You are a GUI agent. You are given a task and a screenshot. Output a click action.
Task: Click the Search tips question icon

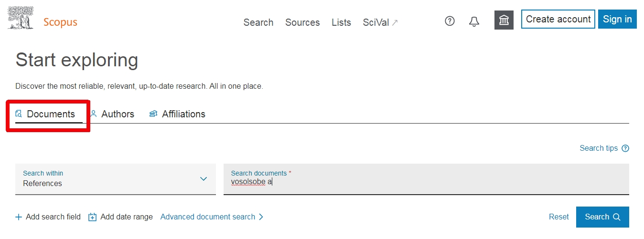click(625, 148)
